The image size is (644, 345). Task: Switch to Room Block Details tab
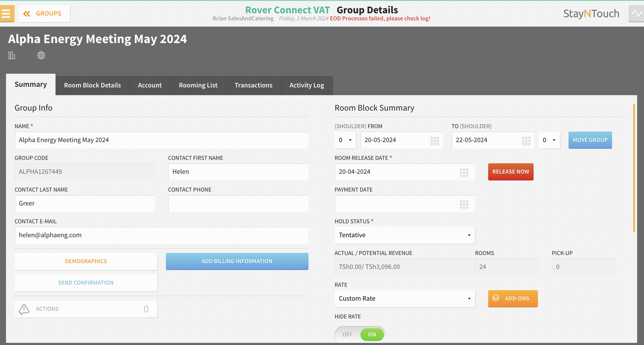coord(92,85)
